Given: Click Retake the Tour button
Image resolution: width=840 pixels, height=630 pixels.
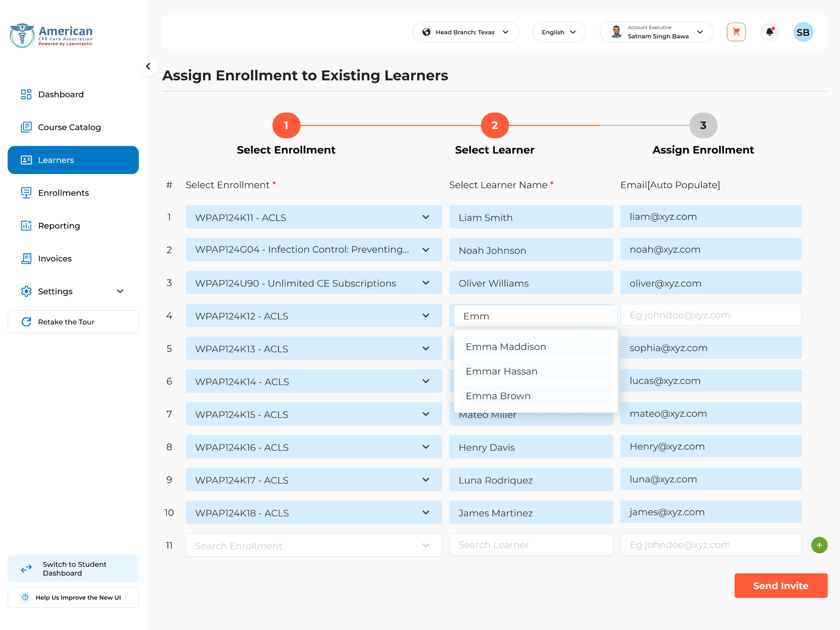Looking at the screenshot, I should [x=73, y=322].
